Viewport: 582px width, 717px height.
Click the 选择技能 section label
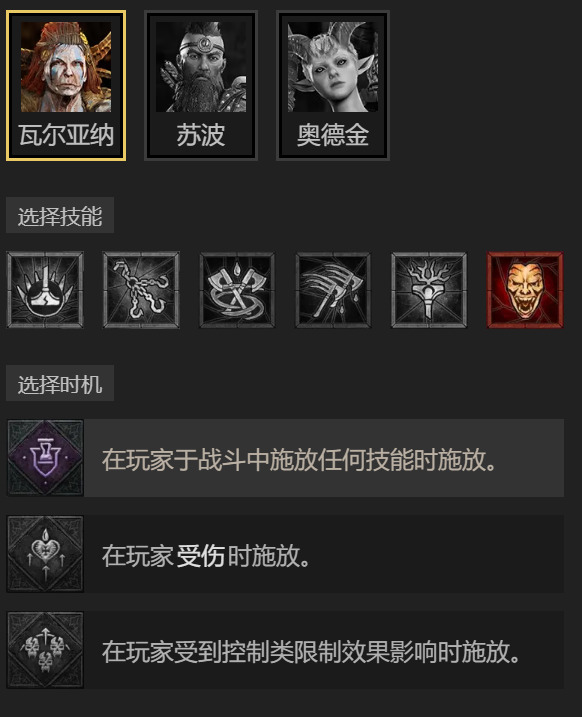click(60, 216)
